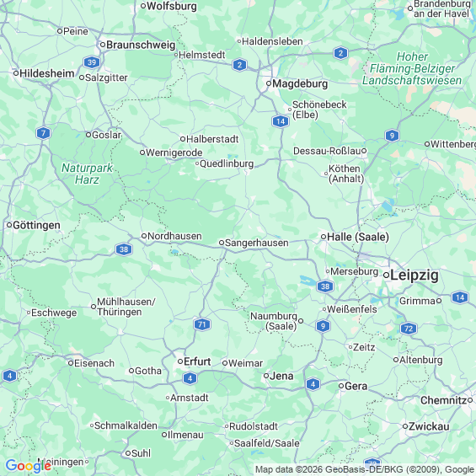The height and width of the screenshot is (476, 476).
Task: Click the map data copyright text
Action: [x=365, y=469]
